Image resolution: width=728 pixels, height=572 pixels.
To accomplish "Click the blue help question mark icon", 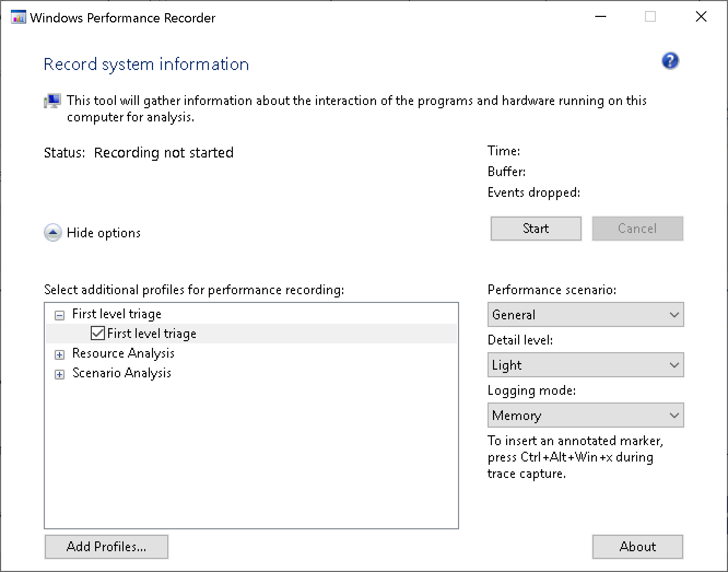I will point(670,61).
